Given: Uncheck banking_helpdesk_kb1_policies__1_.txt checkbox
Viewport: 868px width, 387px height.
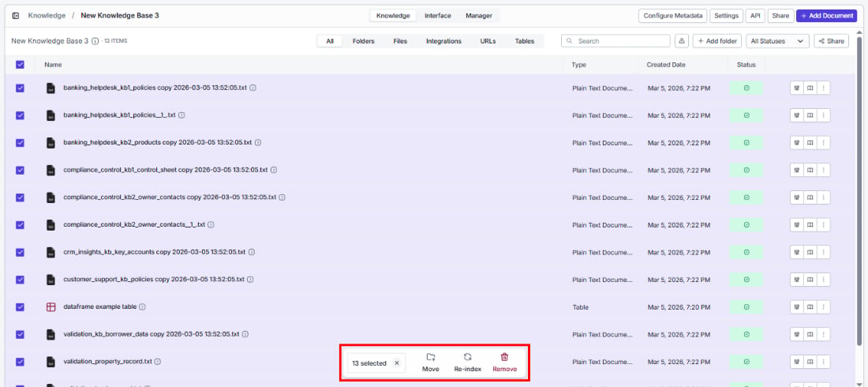Looking at the screenshot, I should tap(20, 115).
